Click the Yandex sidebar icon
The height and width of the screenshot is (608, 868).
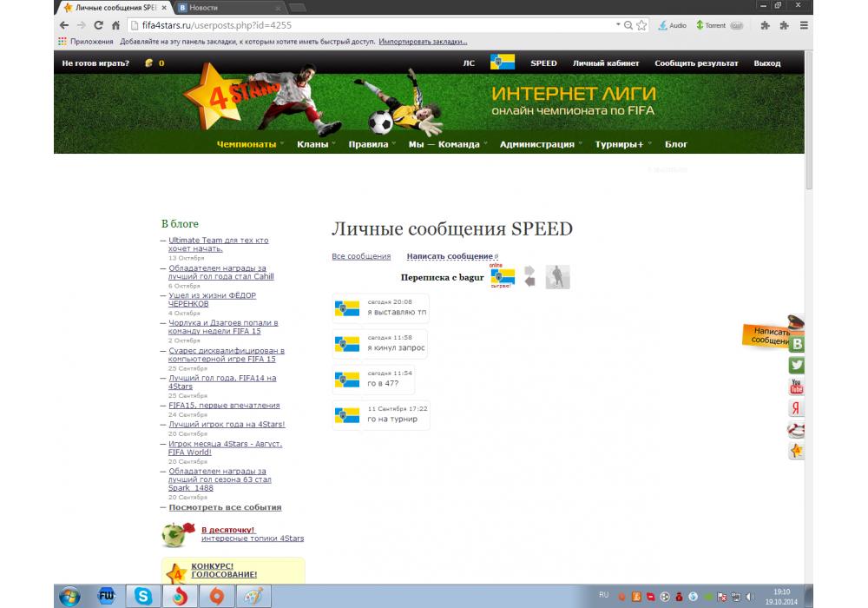[x=796, y=408]
